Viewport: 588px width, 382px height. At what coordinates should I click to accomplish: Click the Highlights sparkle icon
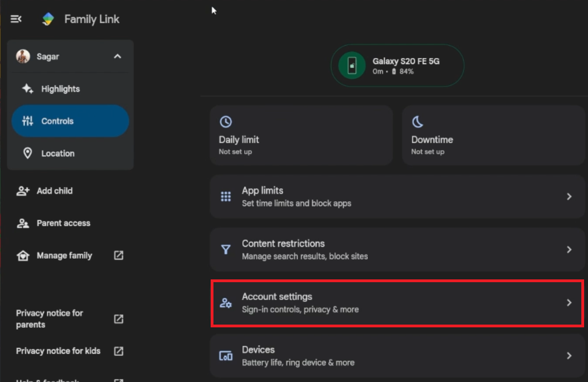click(x=27, y=89)
